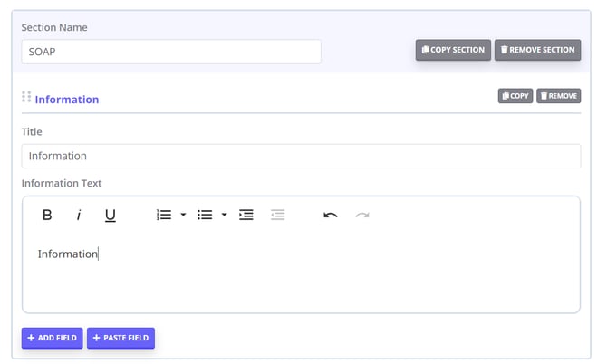Remove the Information field

click(558, 95)
